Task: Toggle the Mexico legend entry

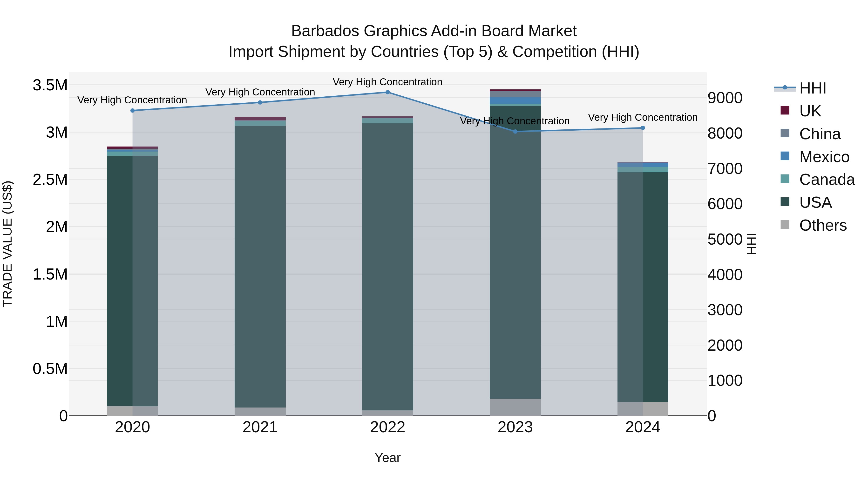Action: (x=815, y=157)
